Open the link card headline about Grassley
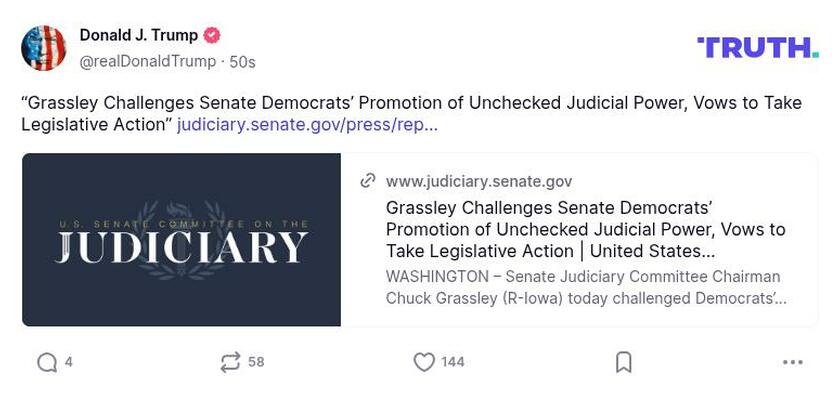 pyautogui.click(x=585, y=229)
